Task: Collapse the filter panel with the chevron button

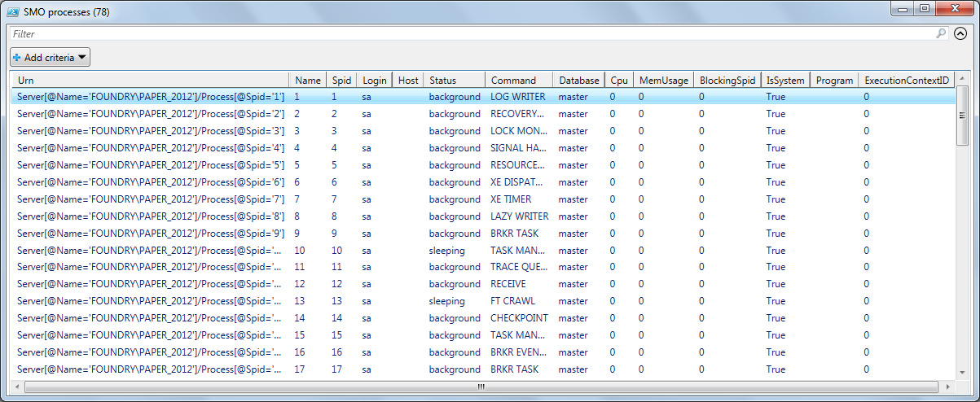Action: click(x=960, y=34)
